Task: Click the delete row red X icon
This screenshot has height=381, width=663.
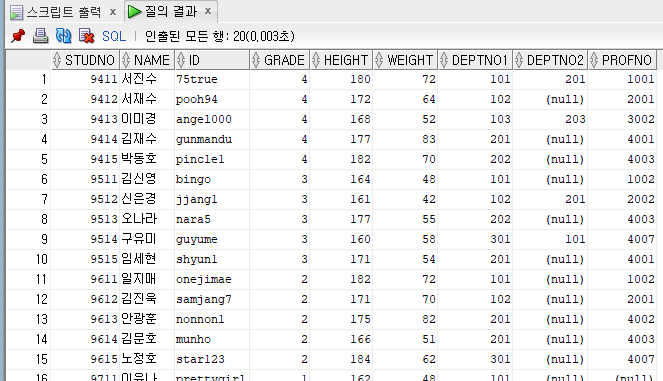Action: tap(86, 36)
